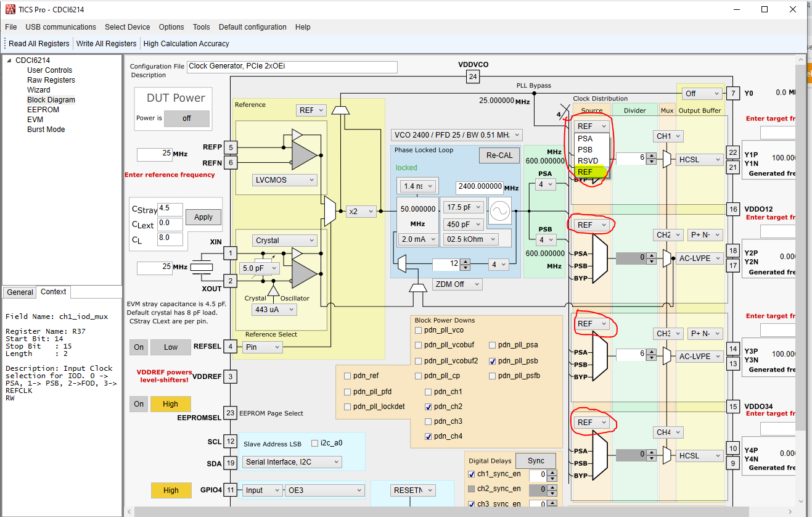Increase the feedback divider 12 spinner

click(x=465, y=262)
